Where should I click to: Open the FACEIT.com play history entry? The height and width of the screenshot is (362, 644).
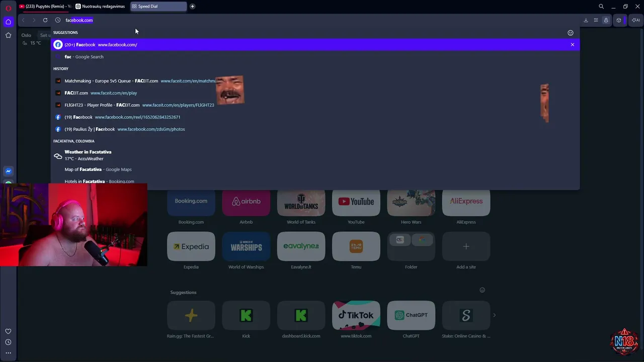pyautogui.click(x=315, y=93)
